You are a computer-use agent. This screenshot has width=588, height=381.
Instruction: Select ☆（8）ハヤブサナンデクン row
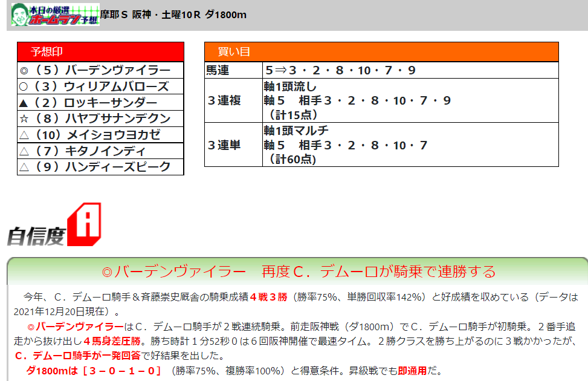pyautogui.click(x=100, y=119)
